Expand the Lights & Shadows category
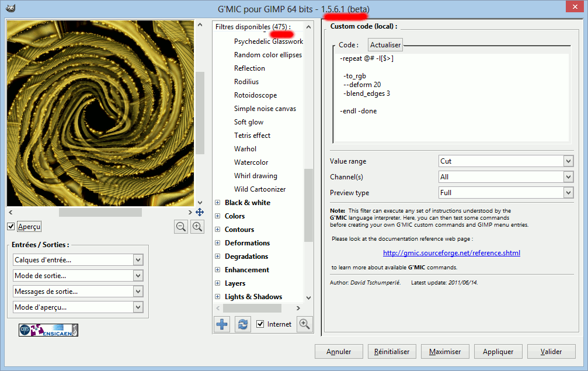This screenshot has height=371, width=588. [217, 297]
